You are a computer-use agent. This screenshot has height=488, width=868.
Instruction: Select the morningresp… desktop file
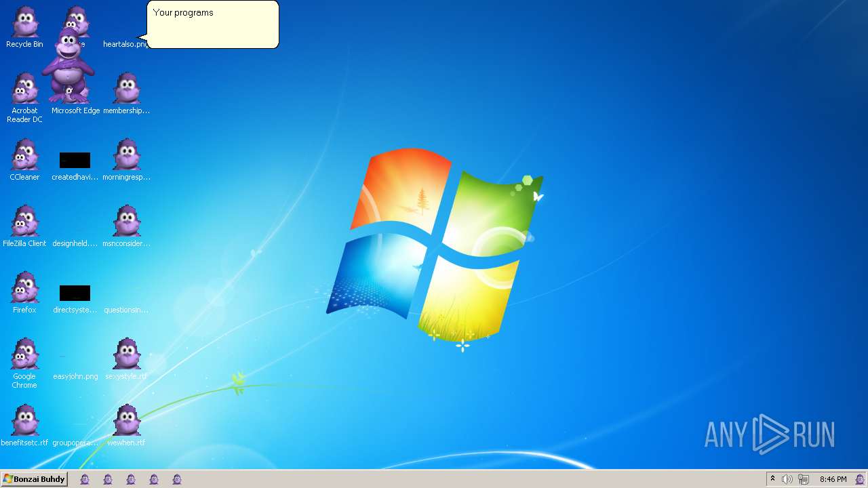126,160
